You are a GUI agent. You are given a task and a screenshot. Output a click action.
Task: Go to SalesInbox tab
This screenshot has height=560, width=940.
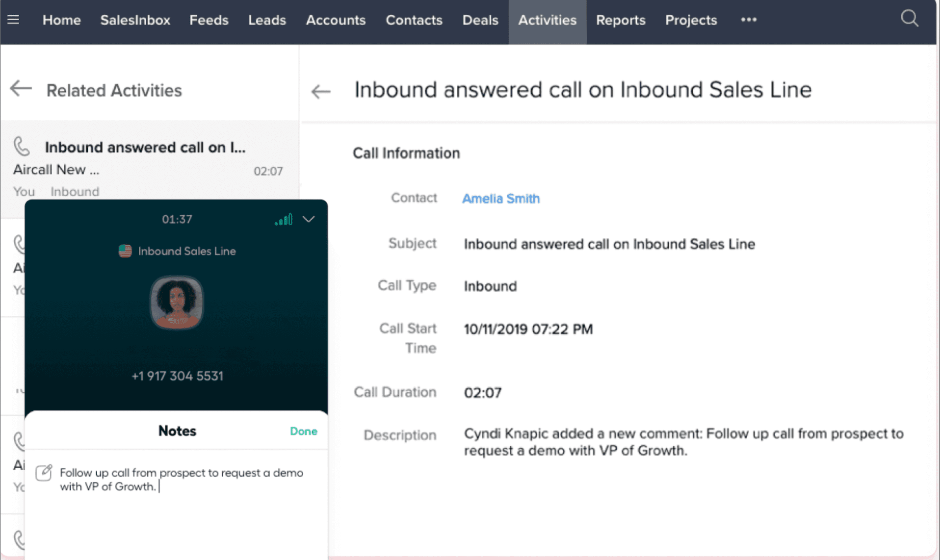pos(135,20)
